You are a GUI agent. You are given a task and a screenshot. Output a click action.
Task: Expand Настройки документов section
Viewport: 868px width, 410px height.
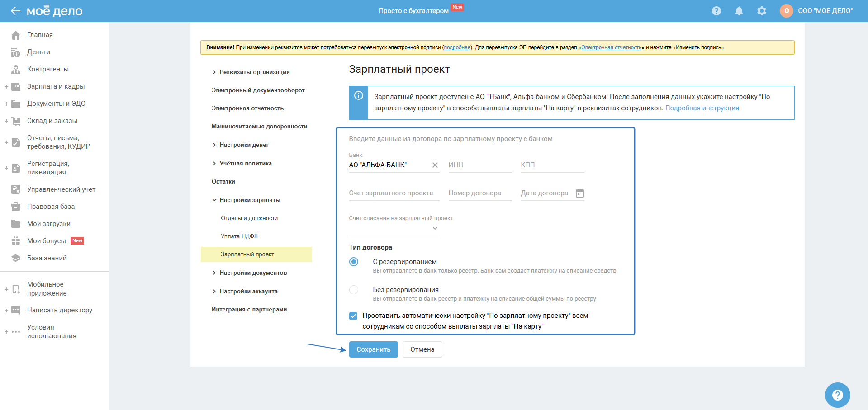[x=214, y=273]
